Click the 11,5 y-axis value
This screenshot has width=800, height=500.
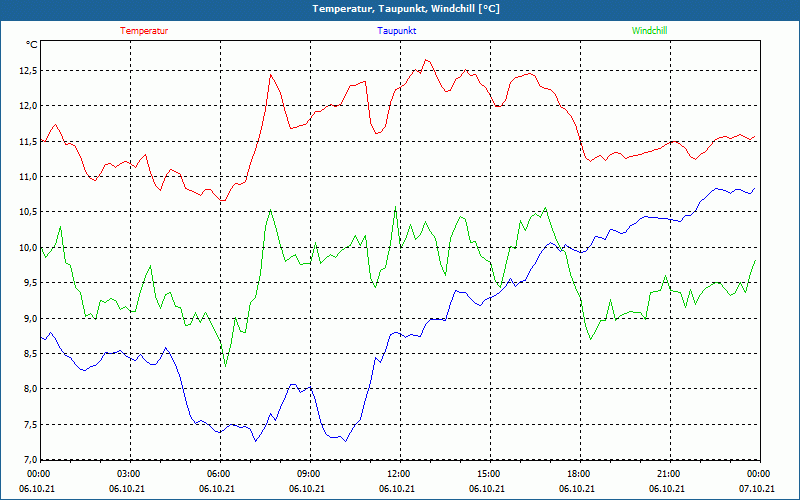(x=29, y=141)
